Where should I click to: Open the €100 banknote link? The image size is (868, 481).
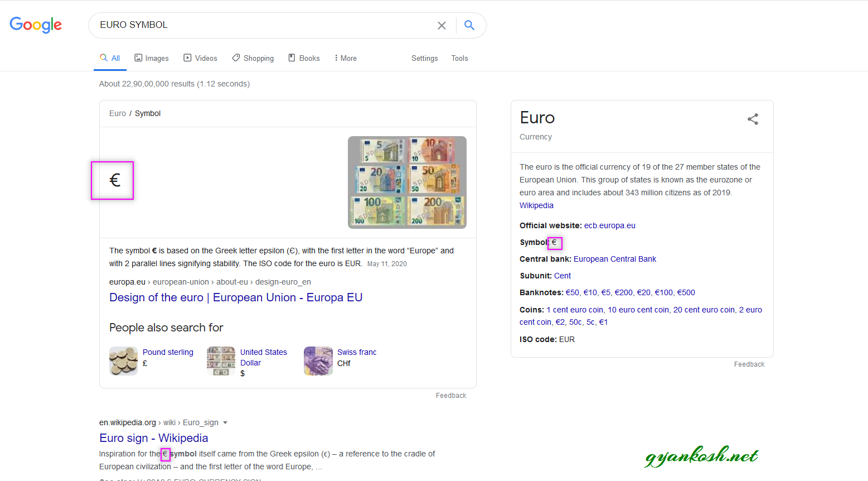663,292
